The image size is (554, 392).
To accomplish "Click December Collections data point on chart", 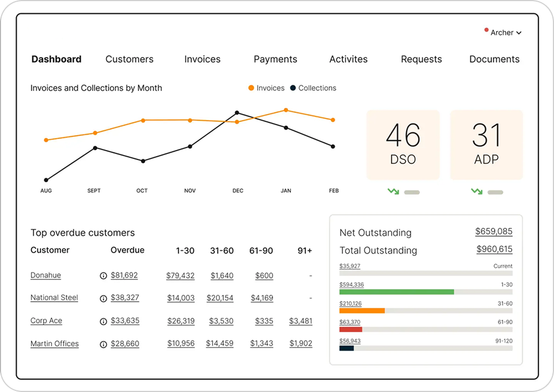I will 237,112.
